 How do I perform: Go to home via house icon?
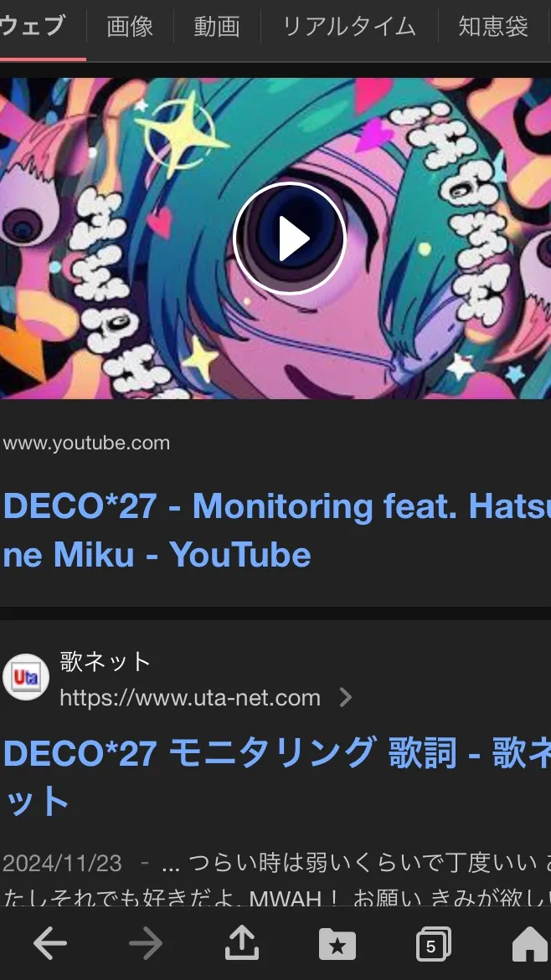(530, 943)
